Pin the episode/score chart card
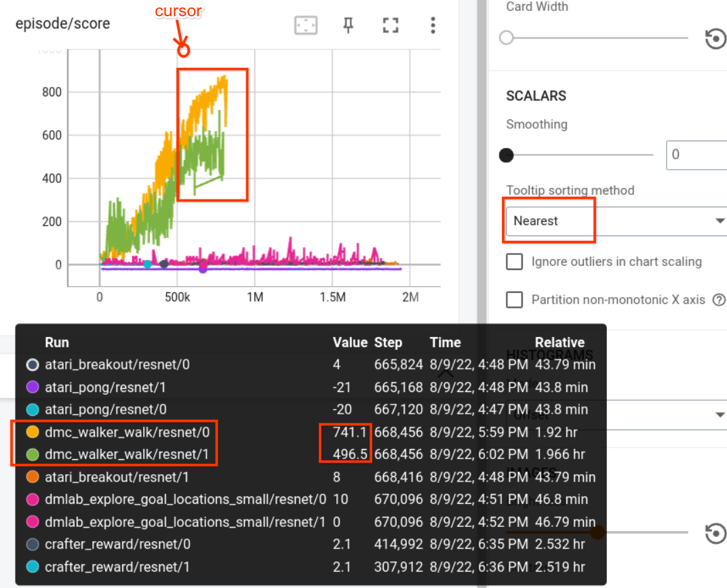 [x=348, y=24]
